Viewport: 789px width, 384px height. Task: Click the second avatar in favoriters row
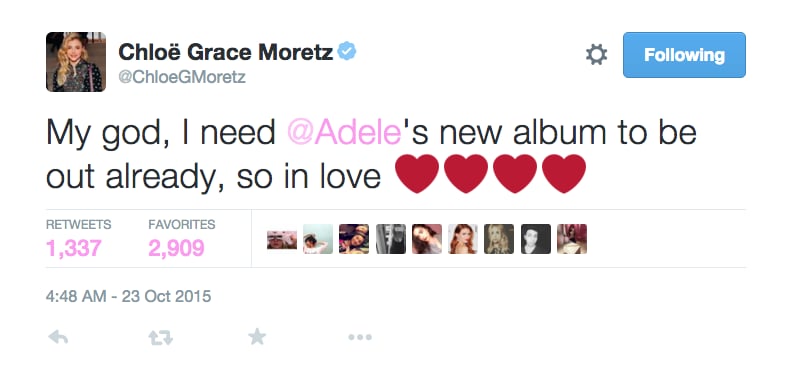318,239
